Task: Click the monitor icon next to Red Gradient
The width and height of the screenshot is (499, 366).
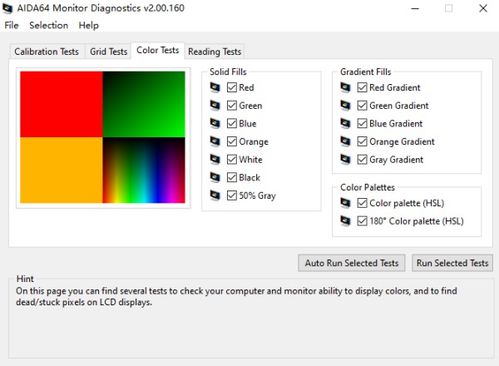Action: click(x=345, y=87)
